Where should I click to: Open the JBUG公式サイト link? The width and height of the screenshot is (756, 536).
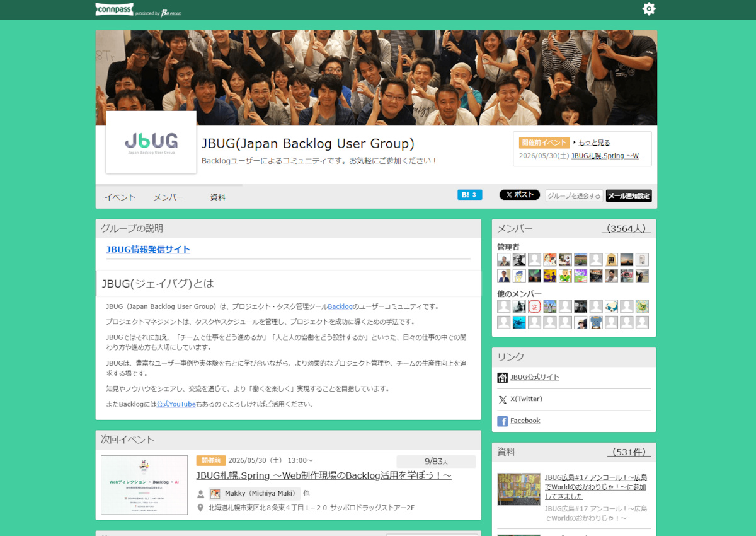(535, 377)
